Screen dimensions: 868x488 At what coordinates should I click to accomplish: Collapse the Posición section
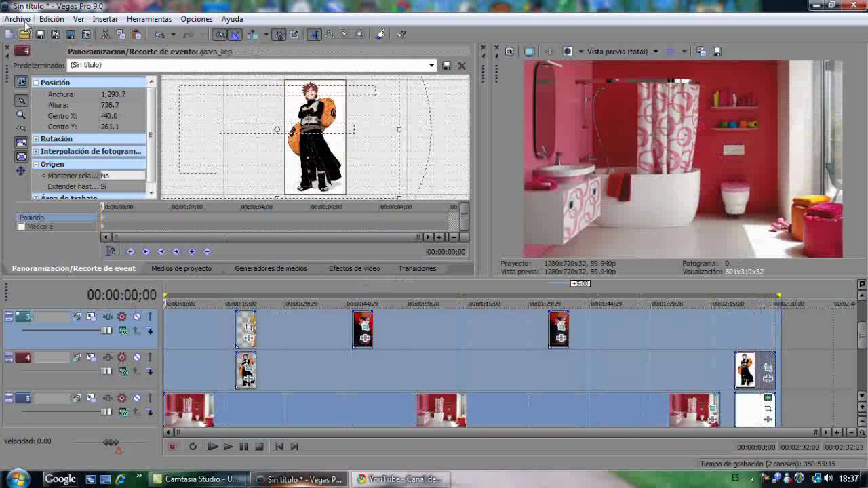(35, 83)
